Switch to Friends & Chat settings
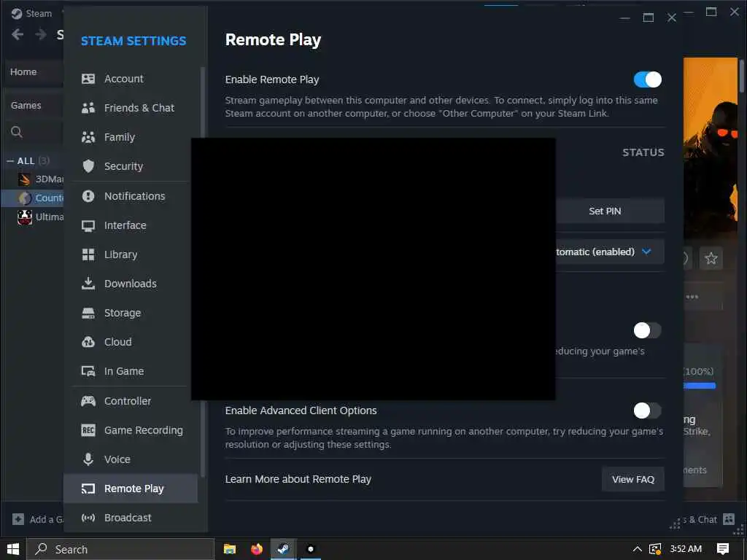This screenshot has width=747, height=560. (131, 108)
